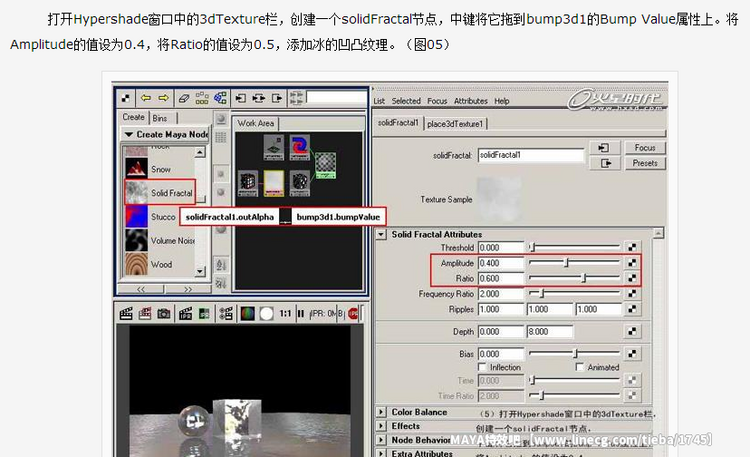Open the Selected menu in Attribute Editor

(406, 101)
